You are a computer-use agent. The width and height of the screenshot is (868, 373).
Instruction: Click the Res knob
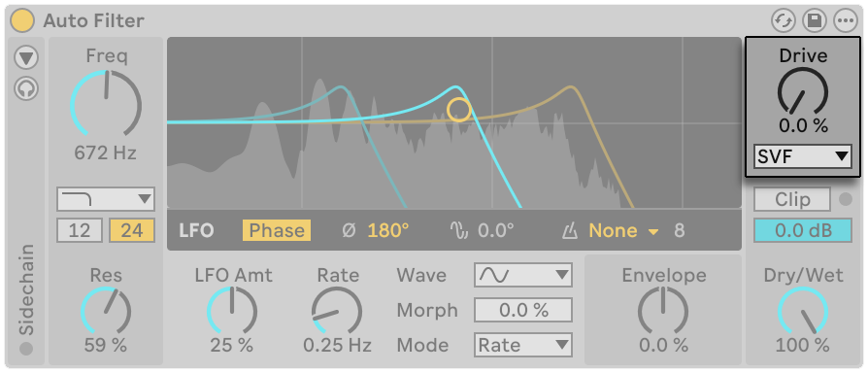point(106,312)
